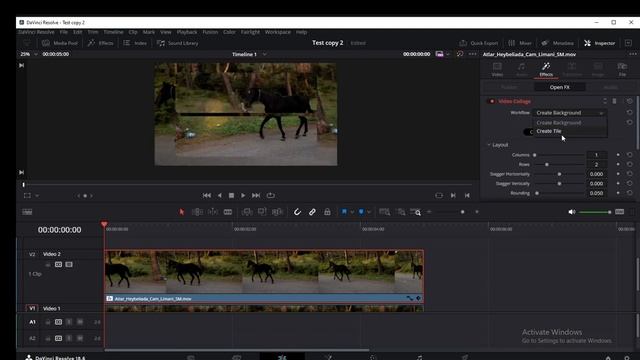Open the Inspector options three-dot menu
This screenshot has width=640, height=360.
633,54
